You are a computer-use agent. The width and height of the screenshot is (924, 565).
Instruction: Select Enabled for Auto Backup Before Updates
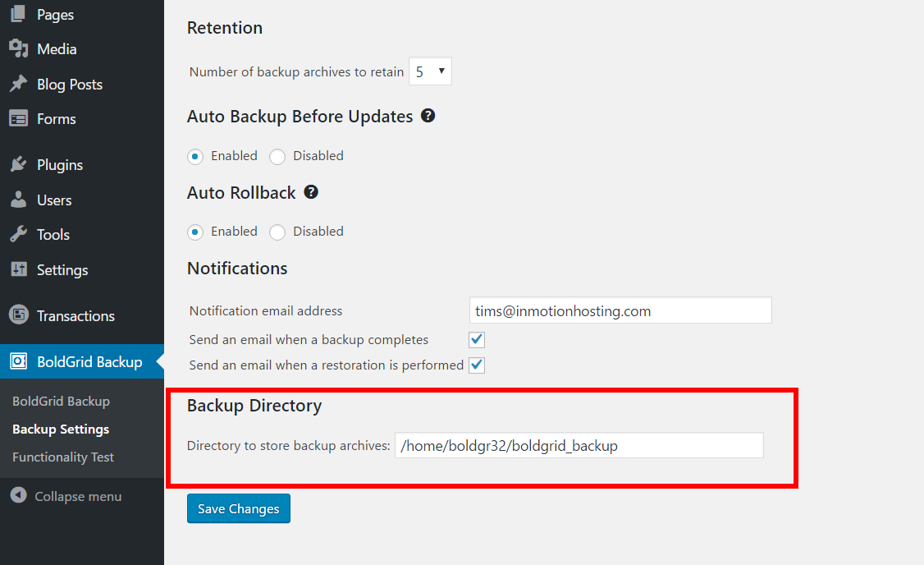pos(195,156)
